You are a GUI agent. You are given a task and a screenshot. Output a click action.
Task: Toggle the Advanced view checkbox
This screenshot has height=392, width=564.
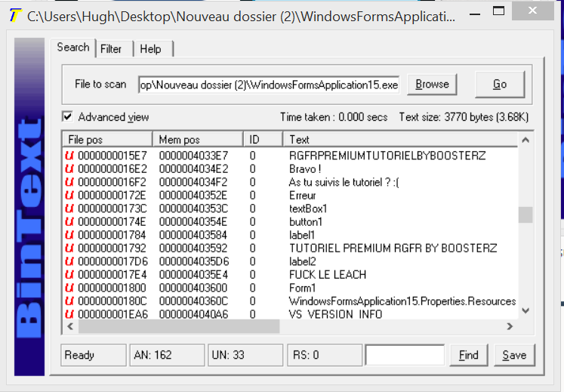tap(67, 116)
